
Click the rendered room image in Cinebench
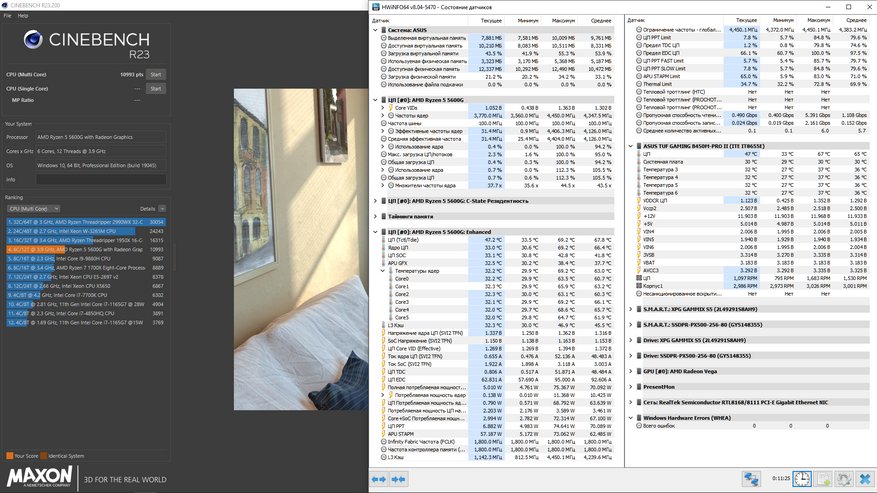[x=301, y=250]
